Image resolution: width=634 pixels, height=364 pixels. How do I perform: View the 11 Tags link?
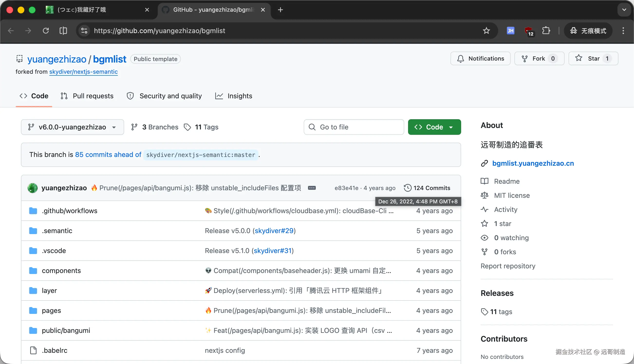coord(201,127)
